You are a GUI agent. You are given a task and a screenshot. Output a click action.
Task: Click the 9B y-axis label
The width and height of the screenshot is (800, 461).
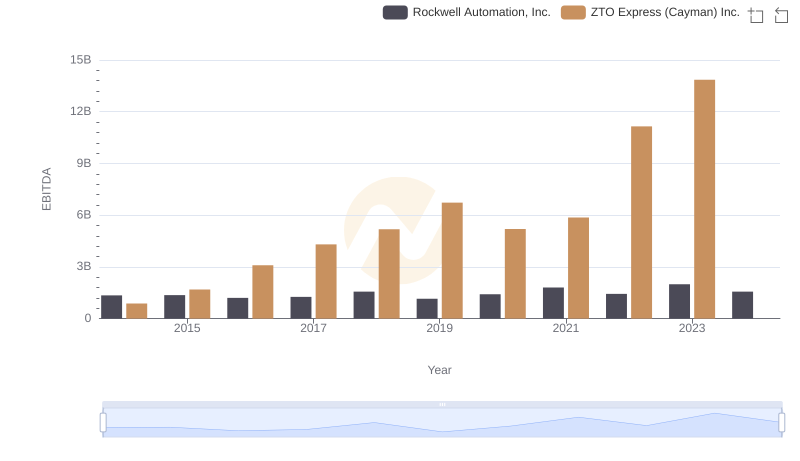[84, 163]
